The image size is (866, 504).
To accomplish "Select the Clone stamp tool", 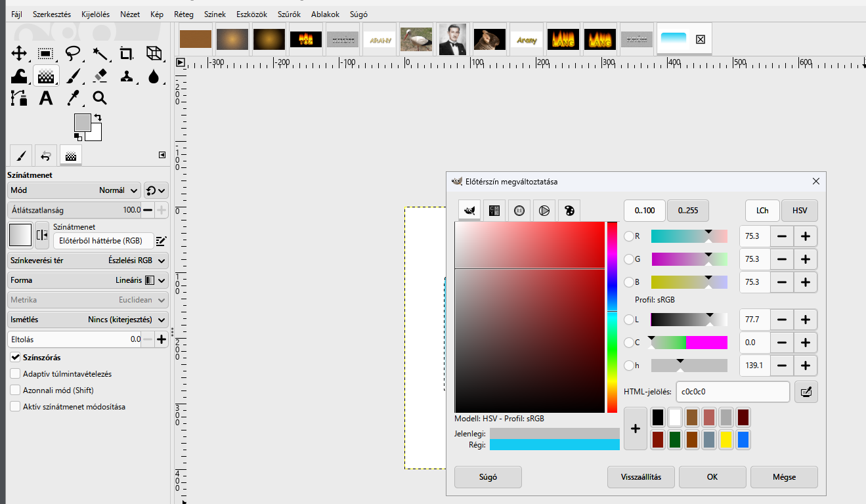I will click(x=126, y=76).
